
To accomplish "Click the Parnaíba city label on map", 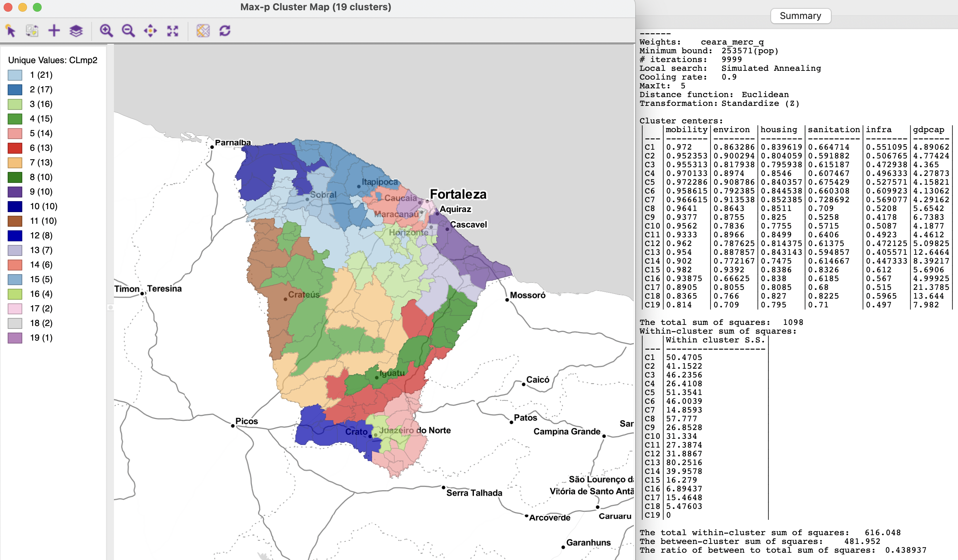I will pyautogui.click(x=233, y=143).
